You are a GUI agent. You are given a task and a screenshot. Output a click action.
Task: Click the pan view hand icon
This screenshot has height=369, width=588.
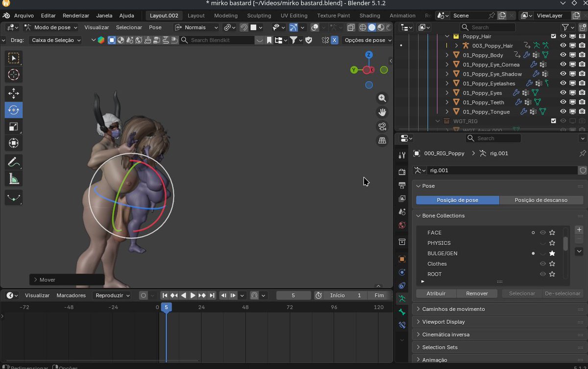[382, 112]
